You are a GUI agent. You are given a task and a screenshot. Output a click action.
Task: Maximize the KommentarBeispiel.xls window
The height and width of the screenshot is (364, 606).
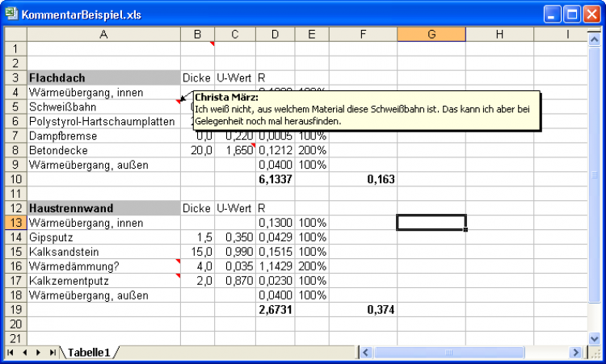[570, 15]
